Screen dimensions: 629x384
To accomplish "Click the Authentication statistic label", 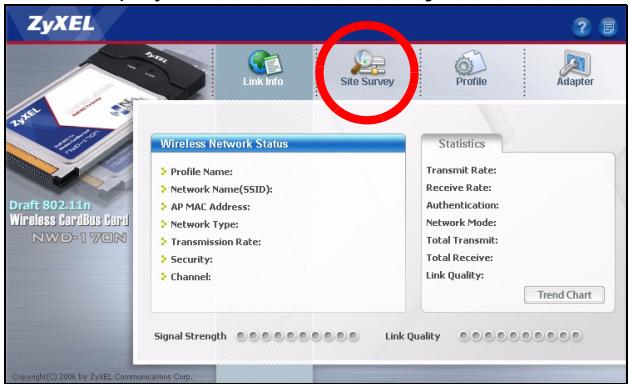I will [x=462, y=205].
